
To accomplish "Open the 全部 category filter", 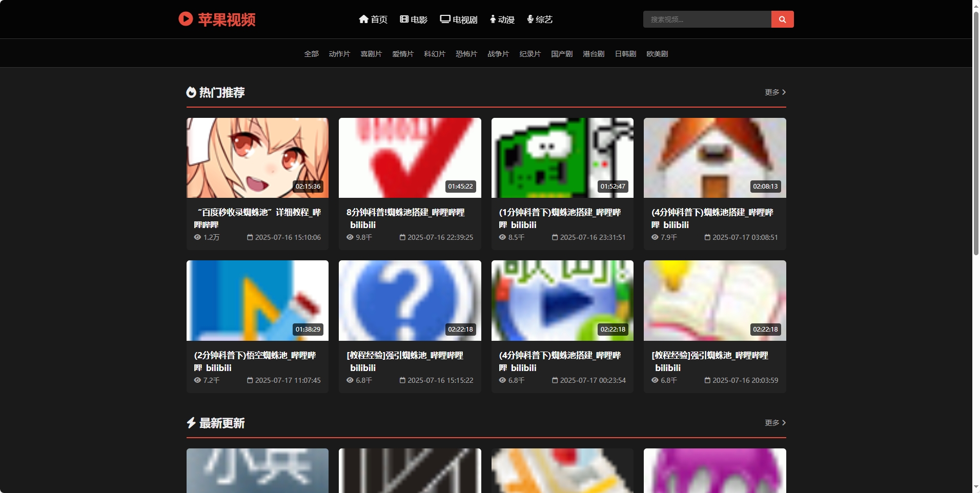I will click(x=311, y=54).
